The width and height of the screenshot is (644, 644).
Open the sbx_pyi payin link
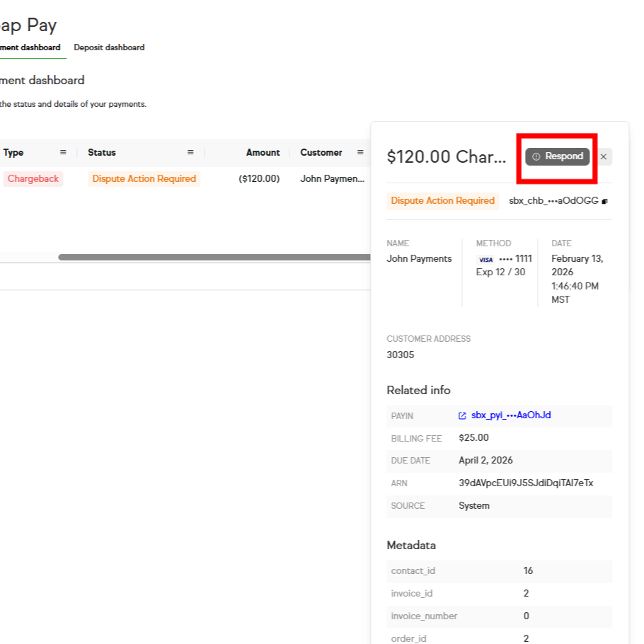pos(511,415)
